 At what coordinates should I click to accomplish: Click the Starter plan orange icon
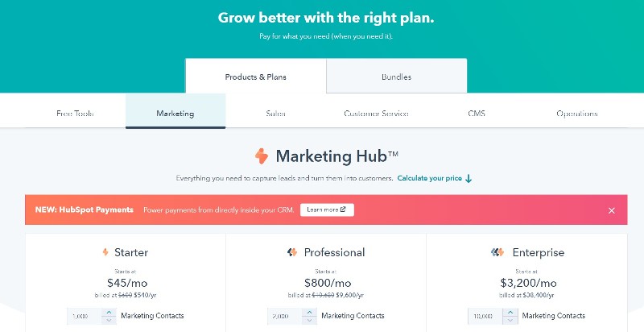coord(105,252)
